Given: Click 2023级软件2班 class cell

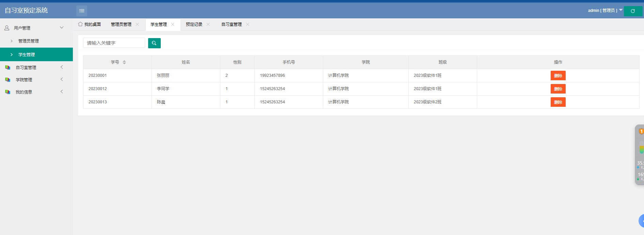Looking at the screenshot, I should [428, 102].
